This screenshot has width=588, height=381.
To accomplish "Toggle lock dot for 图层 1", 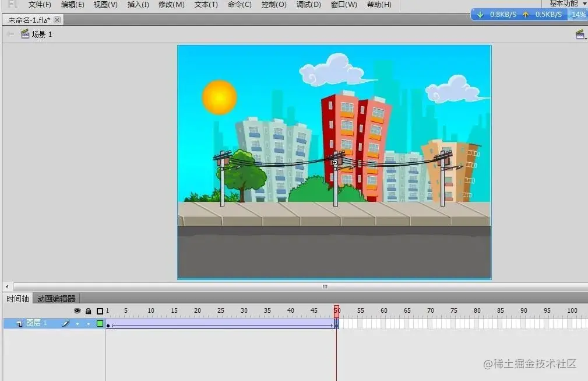I will 89,324.
